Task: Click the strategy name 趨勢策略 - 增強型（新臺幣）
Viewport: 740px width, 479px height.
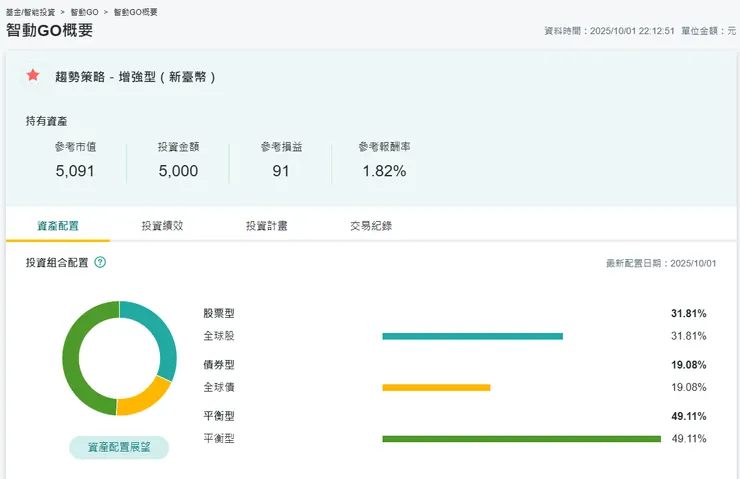Action: tap(135, 77)
